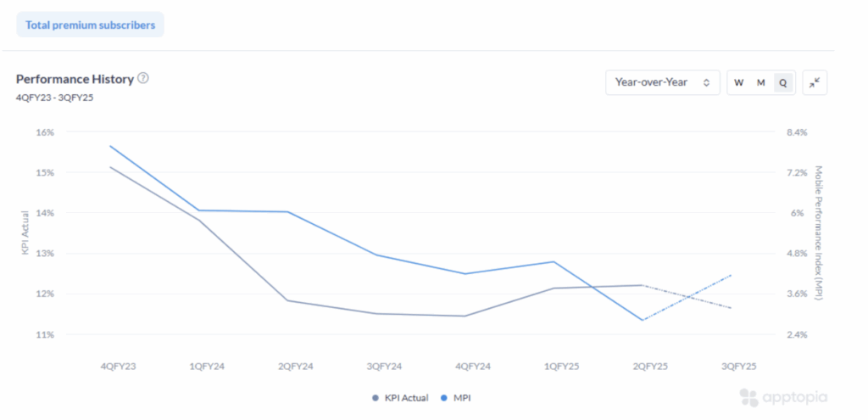This screenshot has height=420, width=868.
Task: Click the Apptopia logo icon
Action: click(x=748, y=397)
